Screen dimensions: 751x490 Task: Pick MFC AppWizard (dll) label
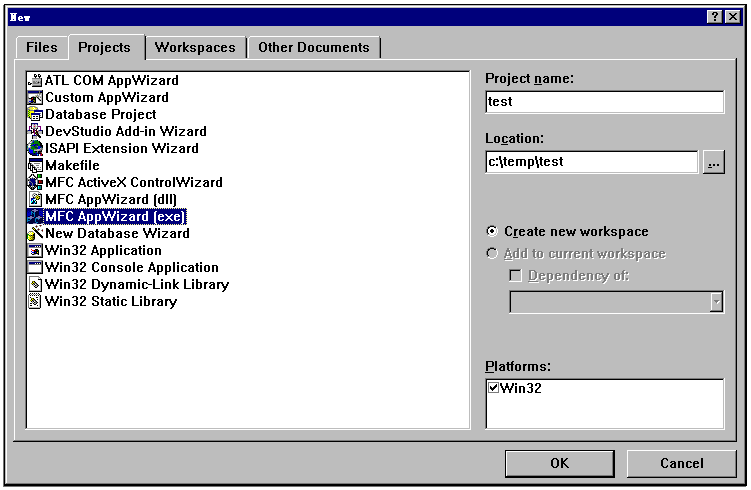(x=111, y=200)
